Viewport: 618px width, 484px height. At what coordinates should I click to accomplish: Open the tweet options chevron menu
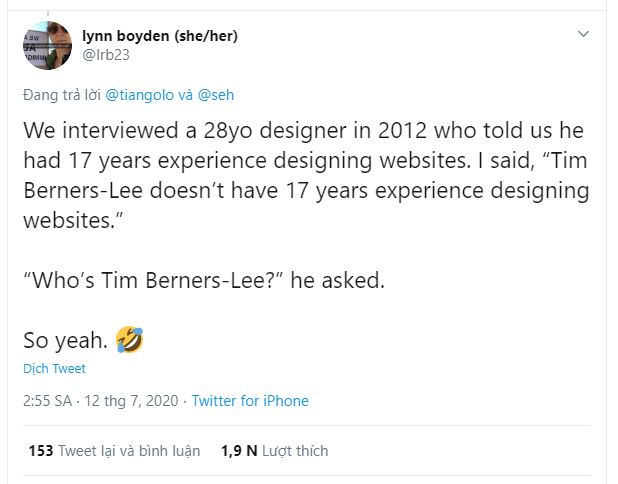click(x=584, y=36)
